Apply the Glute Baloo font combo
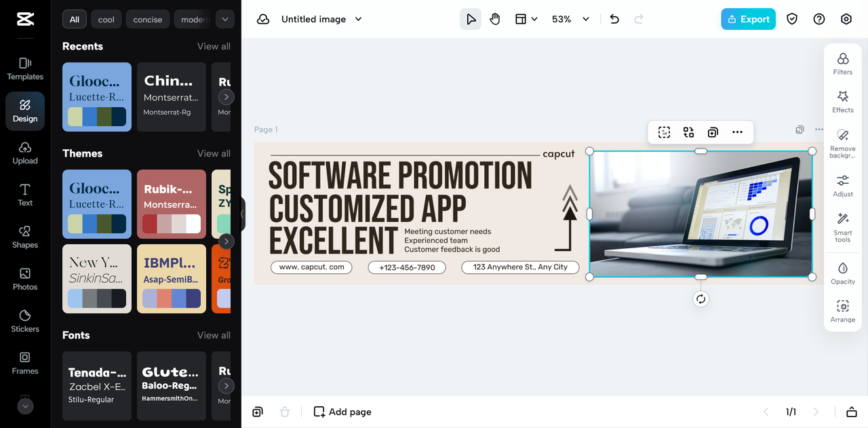This screenshot has height=428, width=868. click(172, 385)
